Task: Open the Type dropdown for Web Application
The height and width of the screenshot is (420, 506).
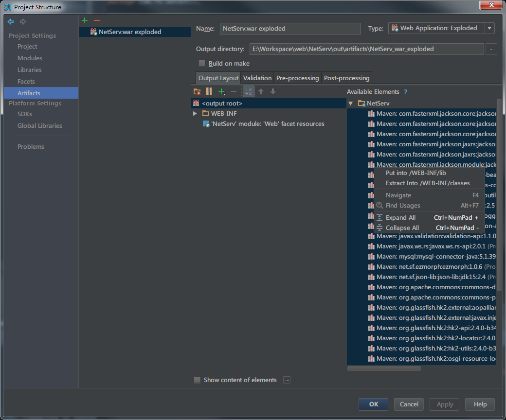Action: click(489, 28)
